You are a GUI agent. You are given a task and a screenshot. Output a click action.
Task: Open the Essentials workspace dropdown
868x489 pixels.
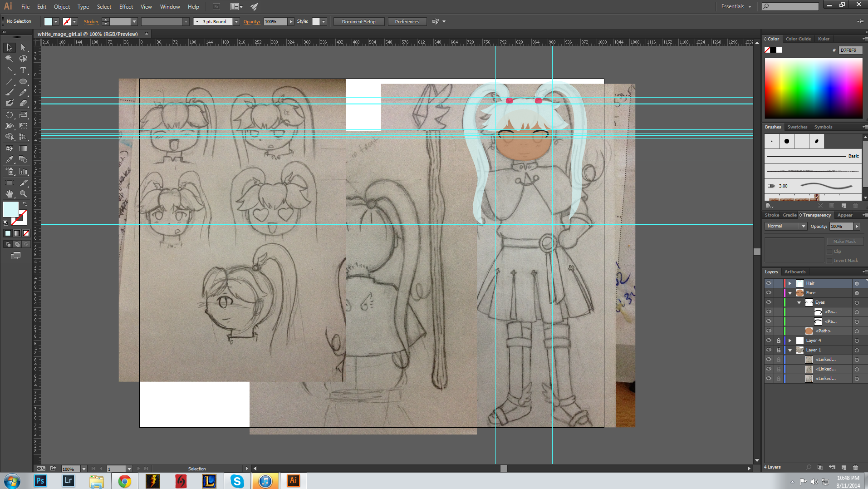coord(736,7)
